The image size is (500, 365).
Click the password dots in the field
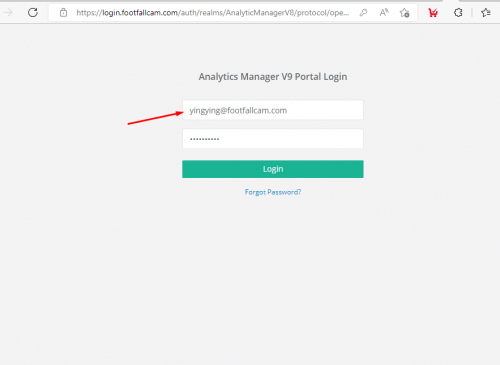204,139
